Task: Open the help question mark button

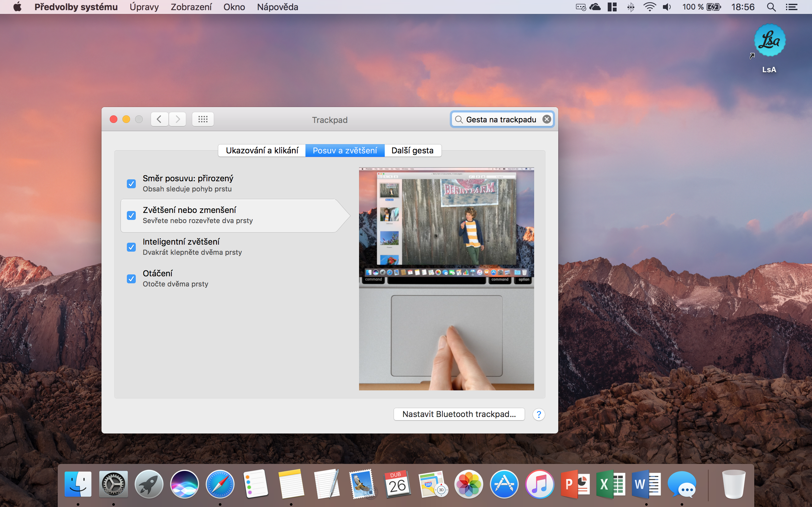Action: pyautogui.click(x=539, y=414)
